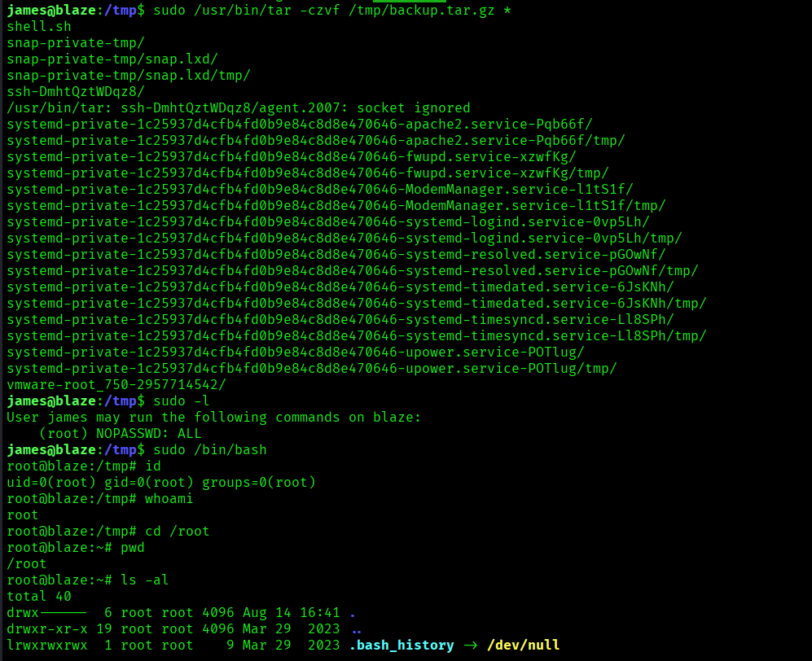Click the uid=0(root) id output line
Image resolution: width=812 pixels, height=661 pixels.
tap(160, 482)
